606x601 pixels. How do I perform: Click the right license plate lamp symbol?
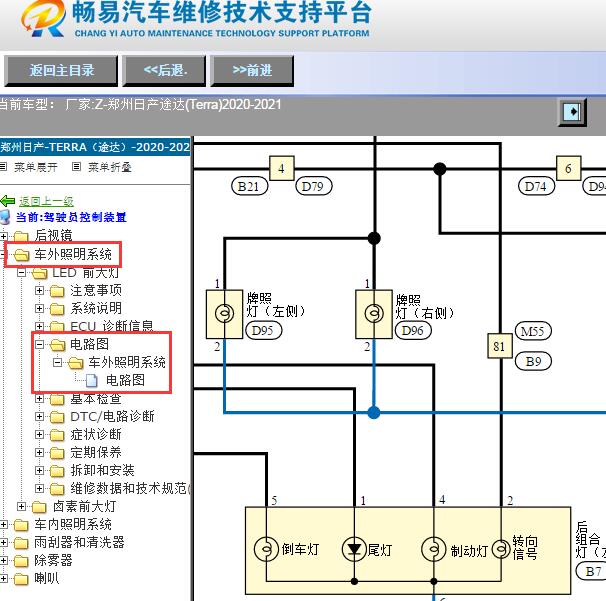click(374, 314)
